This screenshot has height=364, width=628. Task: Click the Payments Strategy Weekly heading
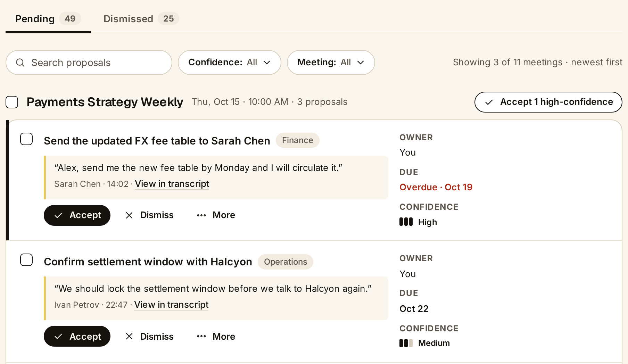[105, 102]
